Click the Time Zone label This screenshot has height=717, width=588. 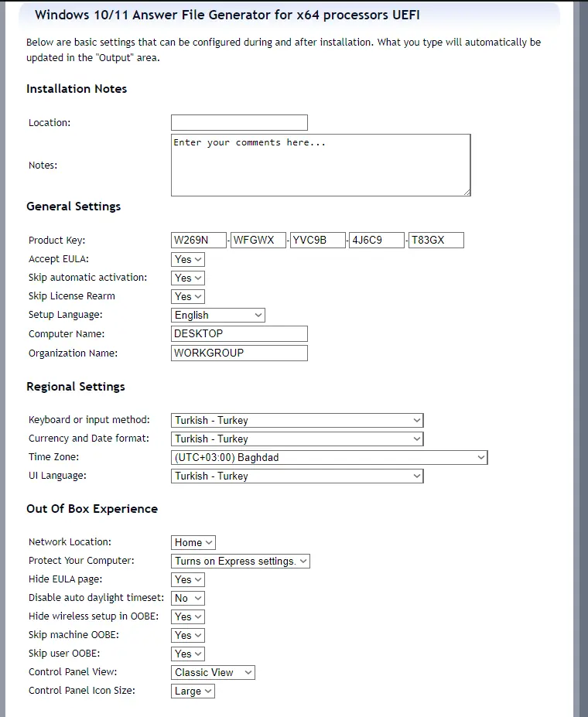[x=53, y=457]
